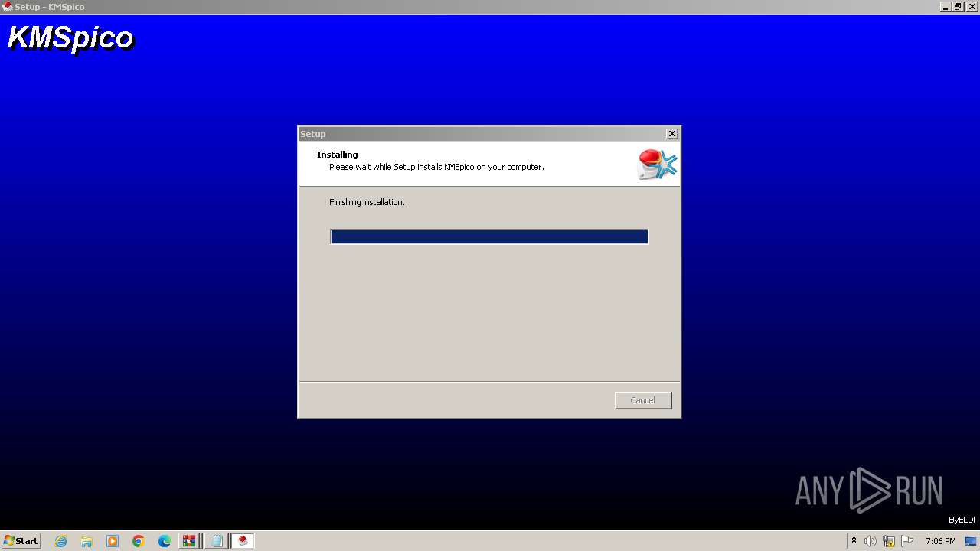
Task: Open the notepad window taskbar button
Action: (217, 541)
